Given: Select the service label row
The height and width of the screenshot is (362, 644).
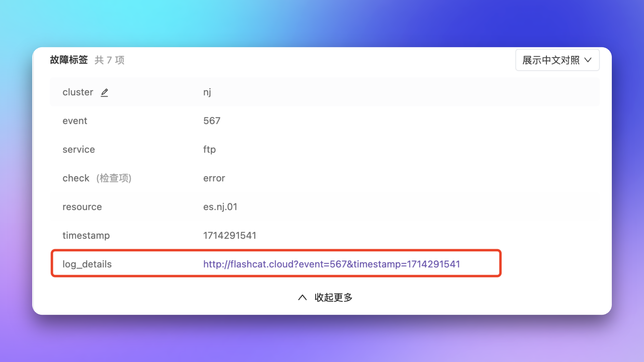Looking at the screenshot, I should coord(325,149).
